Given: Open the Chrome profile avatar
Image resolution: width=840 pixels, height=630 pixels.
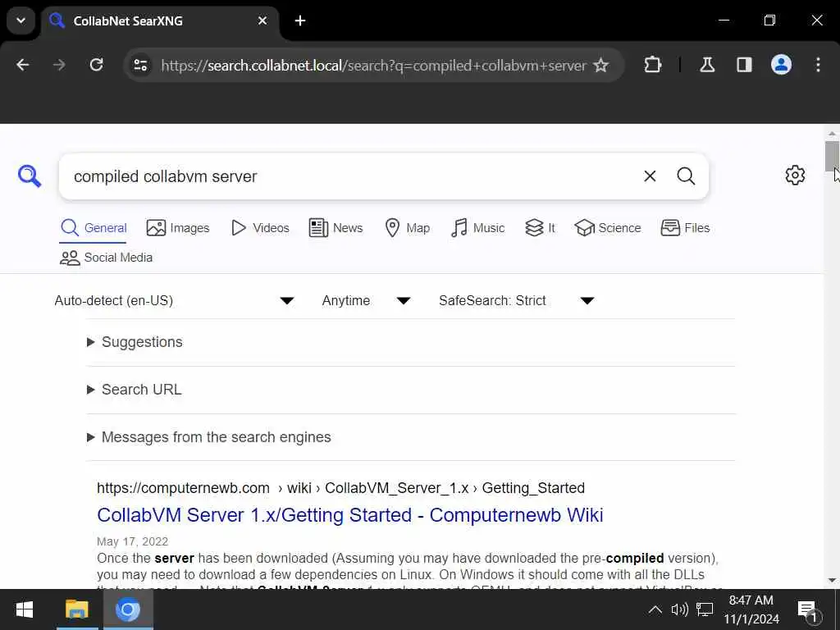Looking at the screenshot, I should (781, 65).
